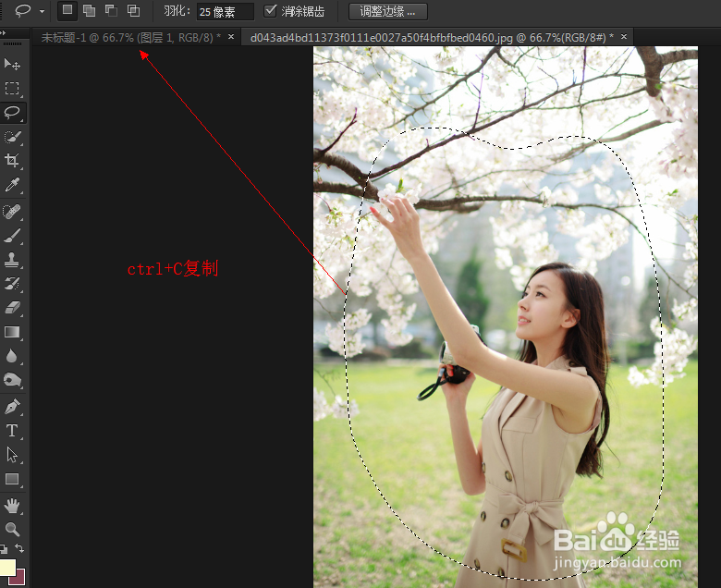Select the Quick Selection tool
This screenshot has height=588, width=721.
tap(12, 137)
